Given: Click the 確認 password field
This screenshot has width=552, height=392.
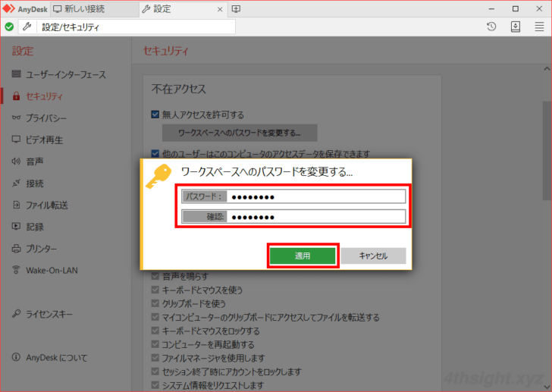Looking at the screenshot, I should 293,216.
